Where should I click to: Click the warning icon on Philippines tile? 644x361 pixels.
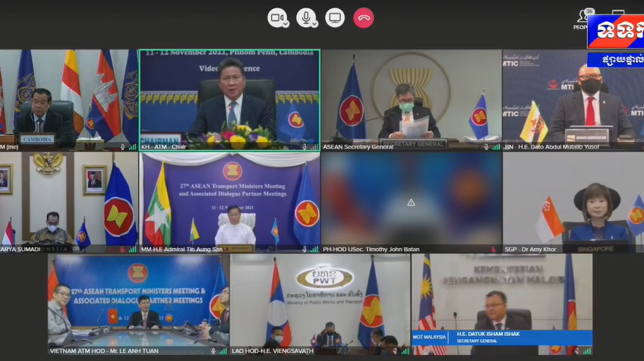coord(411,202)
